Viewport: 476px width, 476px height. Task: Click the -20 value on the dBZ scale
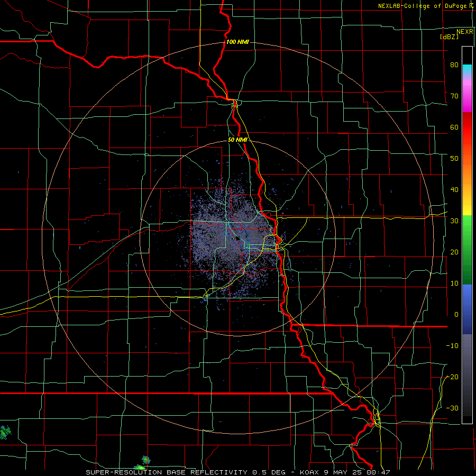[x=452, y=377]
